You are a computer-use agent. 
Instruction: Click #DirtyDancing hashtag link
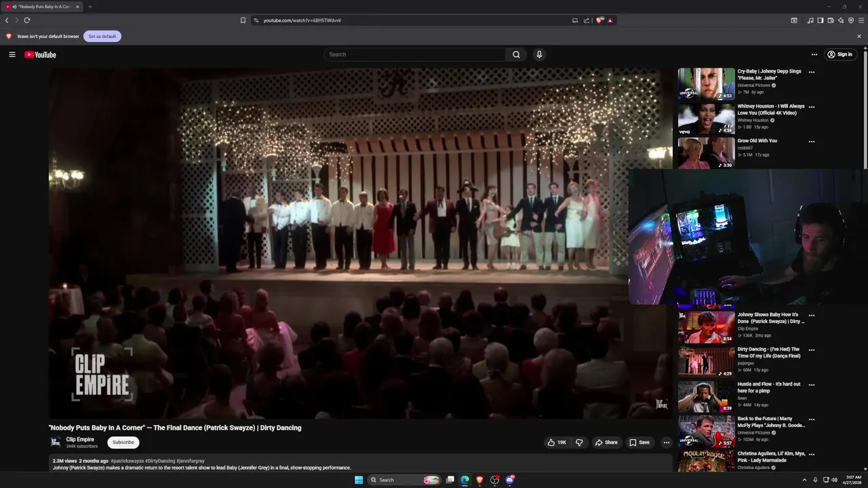pos(160,461)
